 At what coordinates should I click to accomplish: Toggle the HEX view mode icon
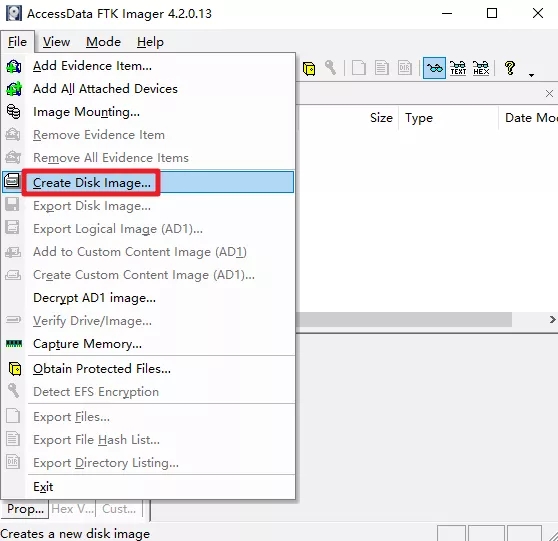[481, 68]
